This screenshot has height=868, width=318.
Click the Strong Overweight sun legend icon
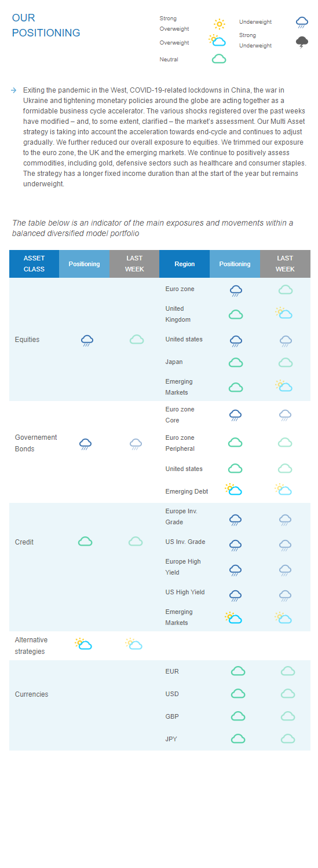click(219, 24)
